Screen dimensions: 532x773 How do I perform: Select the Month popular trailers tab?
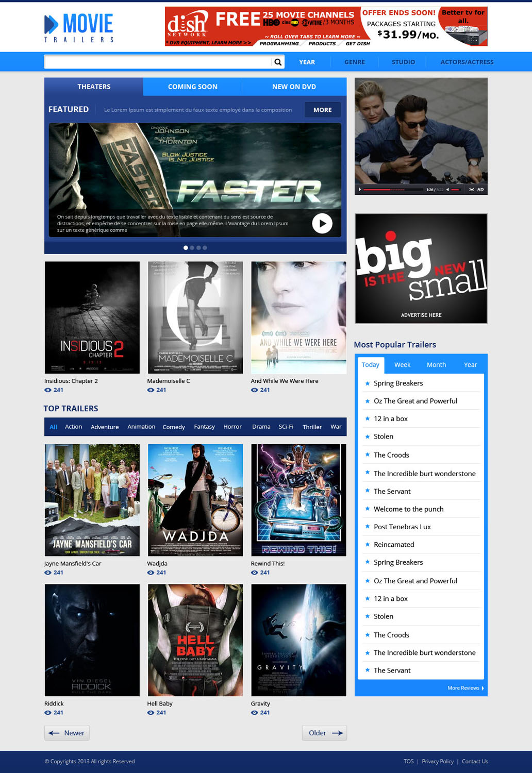pyautogui.click(x=436, y=365)
